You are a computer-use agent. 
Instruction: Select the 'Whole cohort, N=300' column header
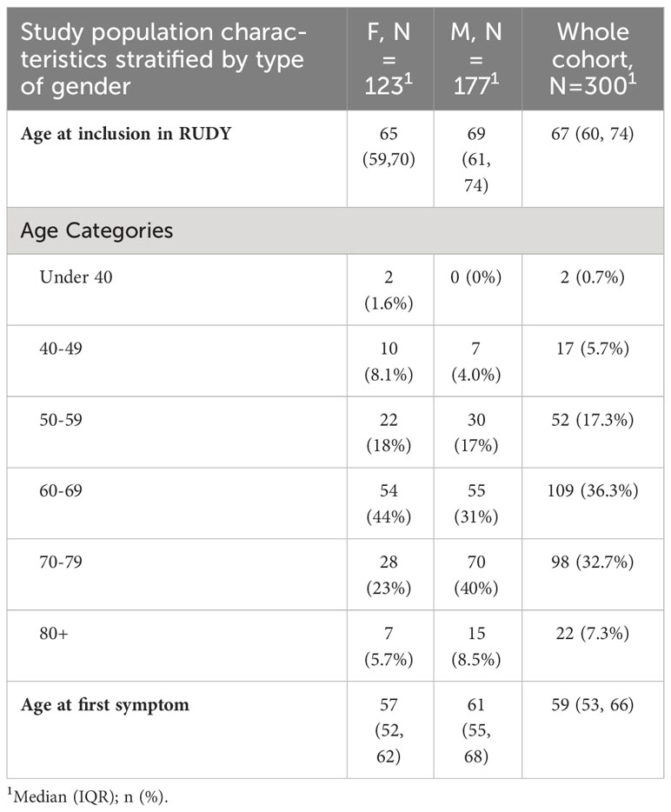[x=593, y=59]
